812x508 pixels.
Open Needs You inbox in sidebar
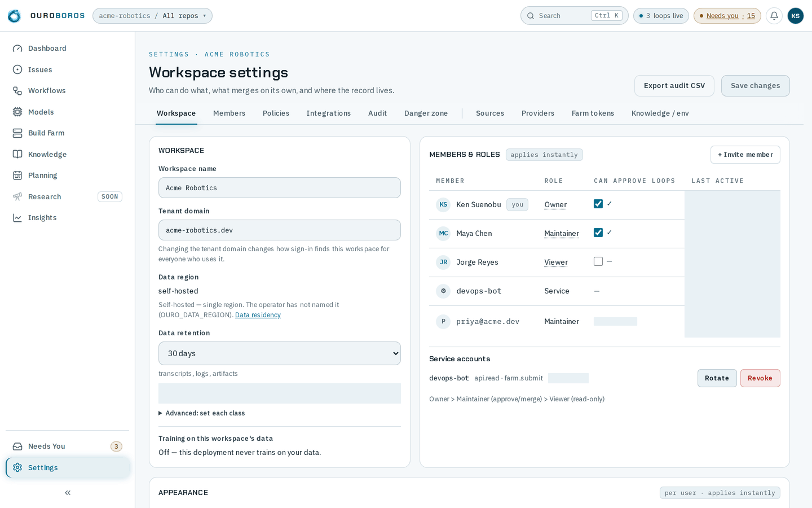coord(68,446)
